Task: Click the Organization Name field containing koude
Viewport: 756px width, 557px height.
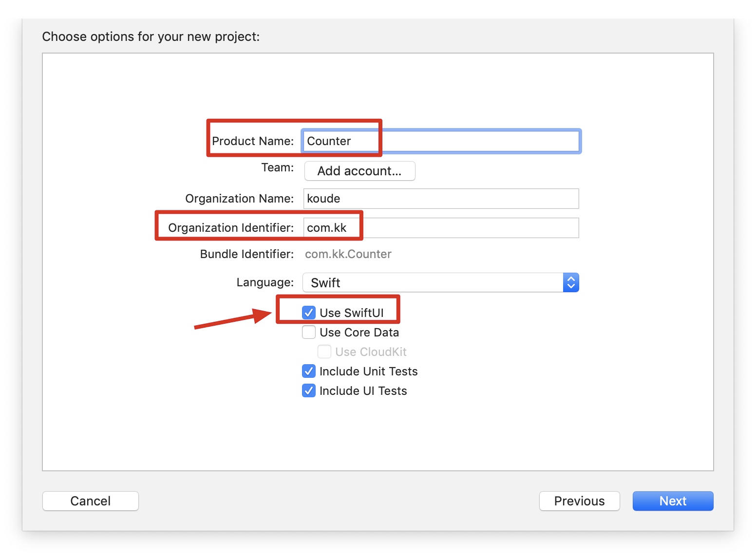Action: [x=441, y=199]
